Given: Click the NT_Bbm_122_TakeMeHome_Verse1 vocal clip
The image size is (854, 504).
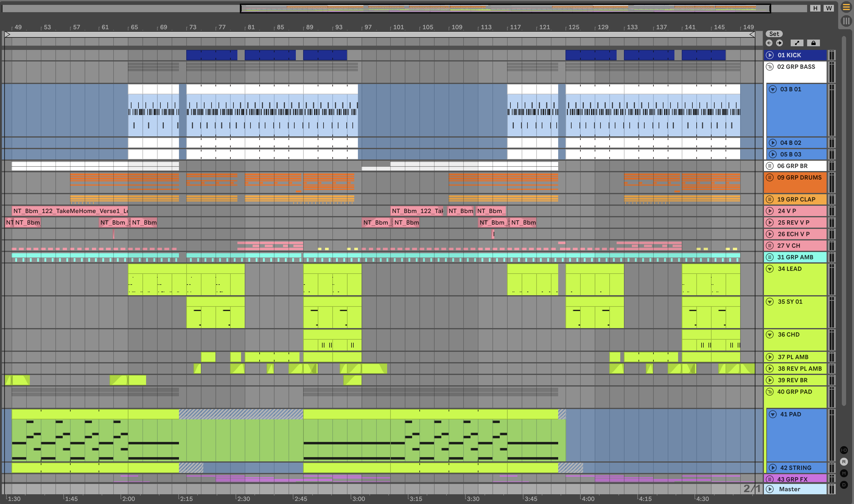Looking at the screenshot, I should (x=70, y=211).
